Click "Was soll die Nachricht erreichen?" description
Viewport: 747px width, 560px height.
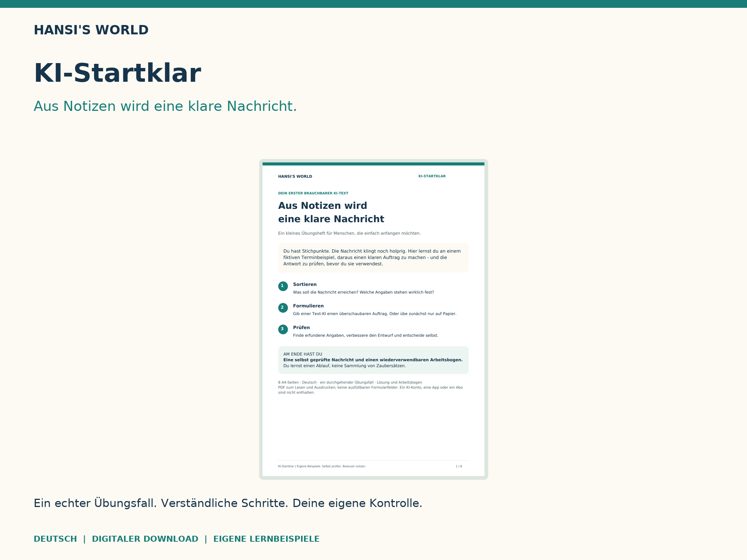(363, 292)
